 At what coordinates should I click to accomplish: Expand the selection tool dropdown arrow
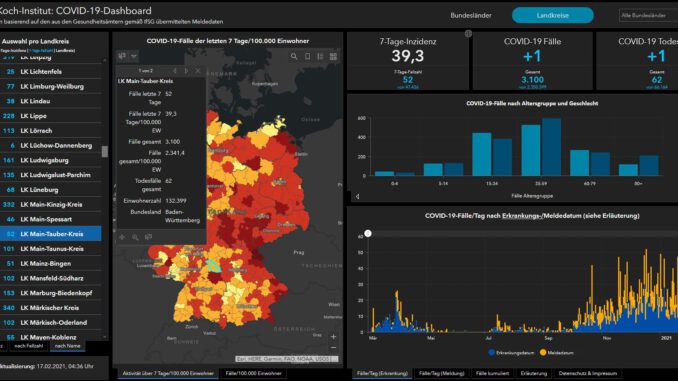134,56
